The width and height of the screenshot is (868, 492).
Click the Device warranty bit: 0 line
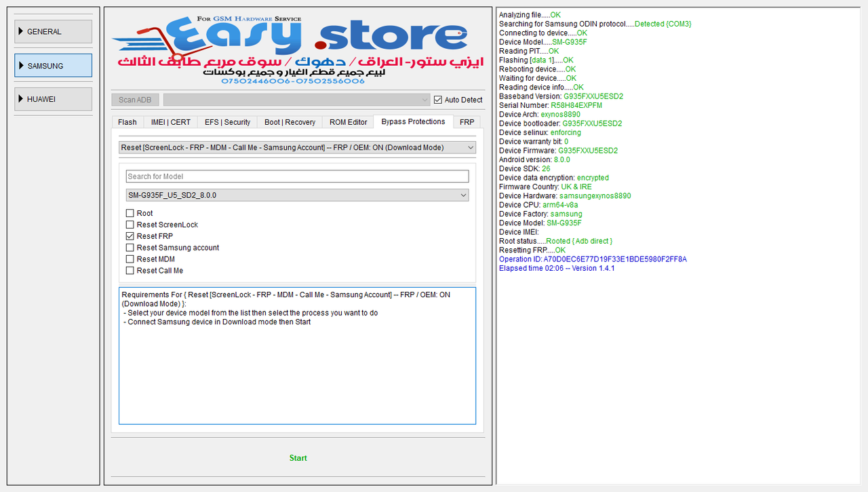534,142
